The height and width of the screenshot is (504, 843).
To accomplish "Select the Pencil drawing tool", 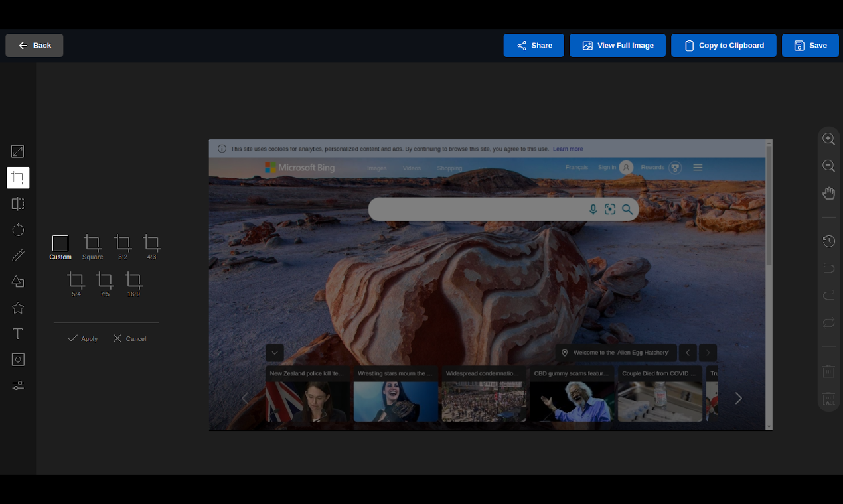I will coord(18,255).
